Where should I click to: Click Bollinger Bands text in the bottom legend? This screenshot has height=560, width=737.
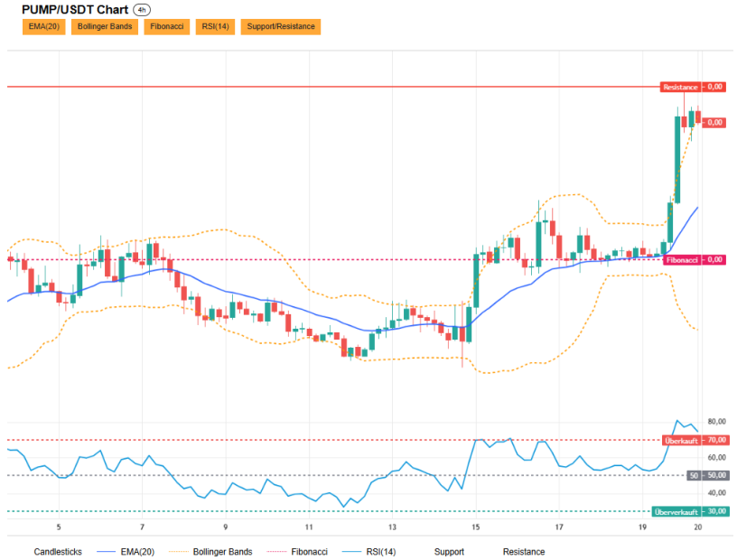(x=223, y=552)
